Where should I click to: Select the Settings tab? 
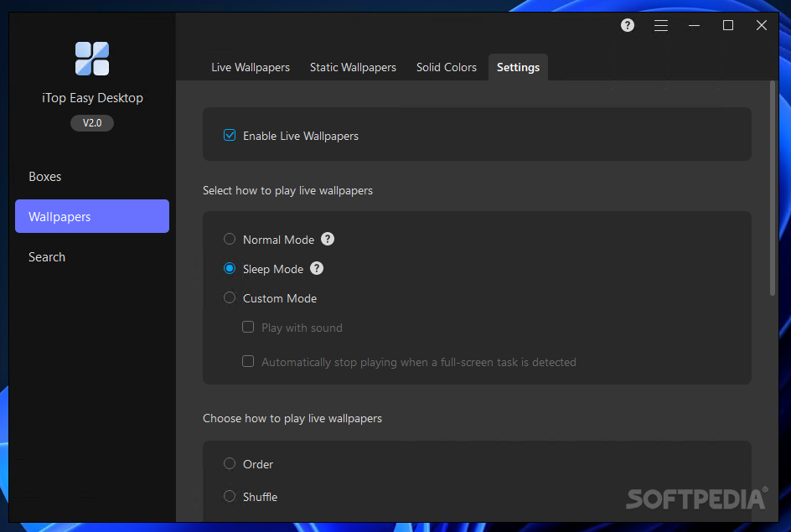(518, 67)
